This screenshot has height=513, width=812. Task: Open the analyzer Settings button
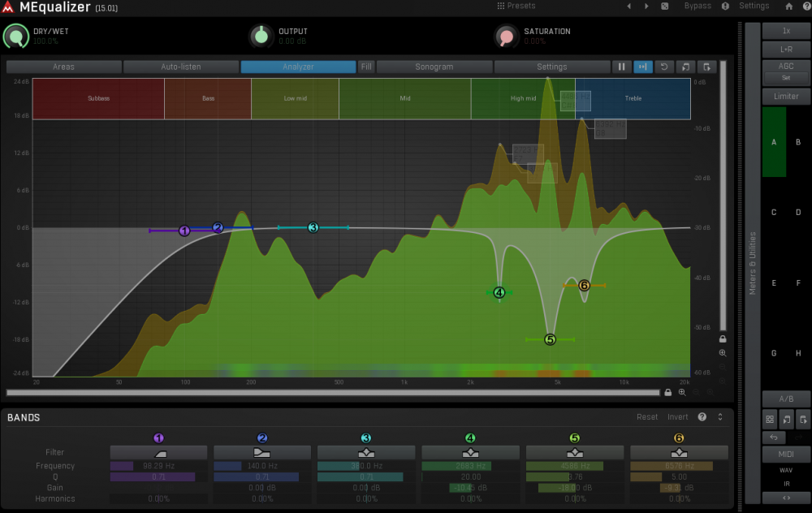[552, 67]
